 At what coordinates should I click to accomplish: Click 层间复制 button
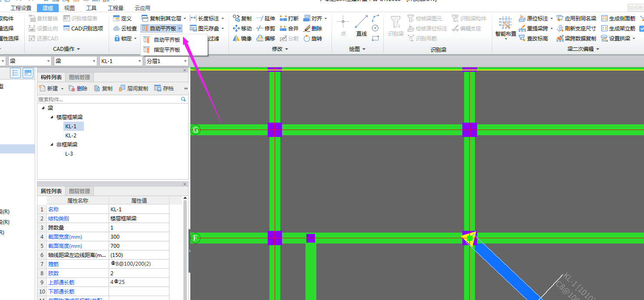coord(134,89)
